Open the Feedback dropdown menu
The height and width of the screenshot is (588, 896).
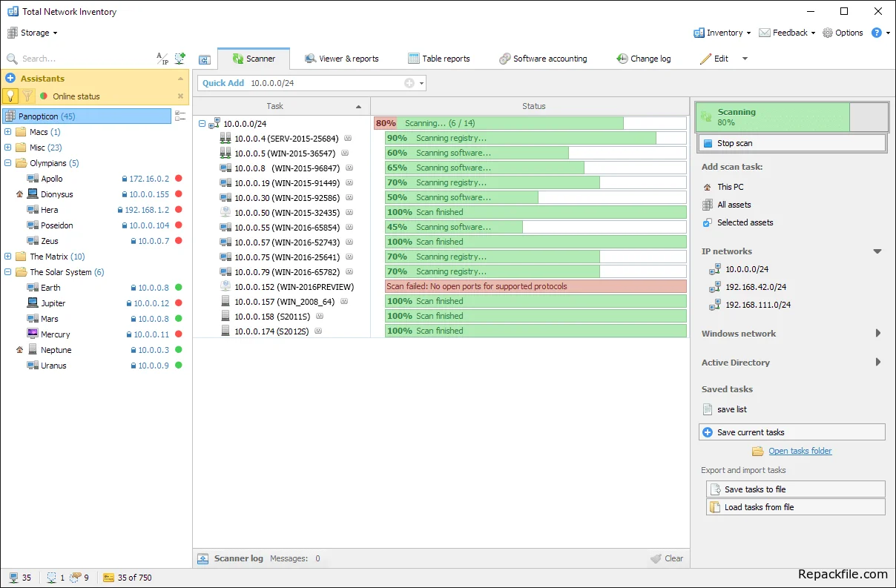[x=787, y=33]
